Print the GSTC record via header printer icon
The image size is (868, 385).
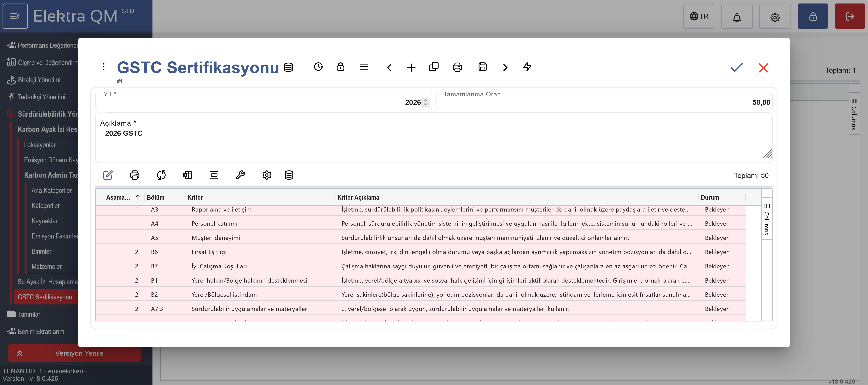point(457,67)
